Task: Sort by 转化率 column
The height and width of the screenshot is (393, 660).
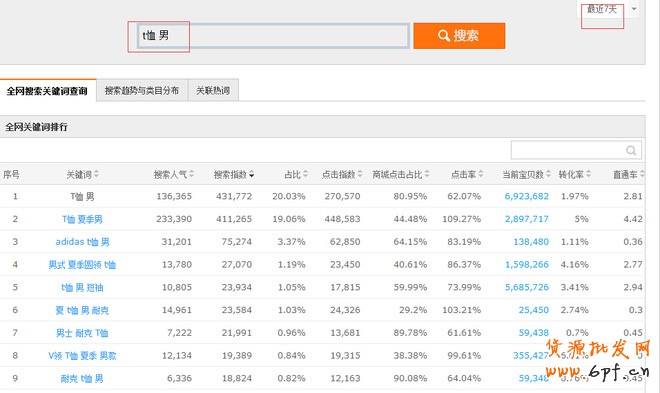Action: coord(575,174)
